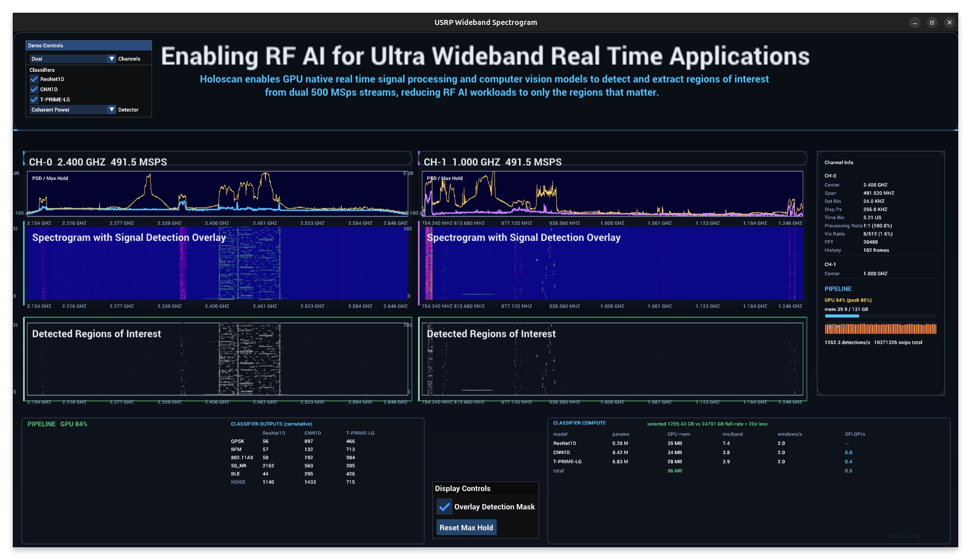Click the CH-0 spectrogram with detection overlay
Image resolution: width=971 pixels, height=560 pixels.
pos(217,263)
